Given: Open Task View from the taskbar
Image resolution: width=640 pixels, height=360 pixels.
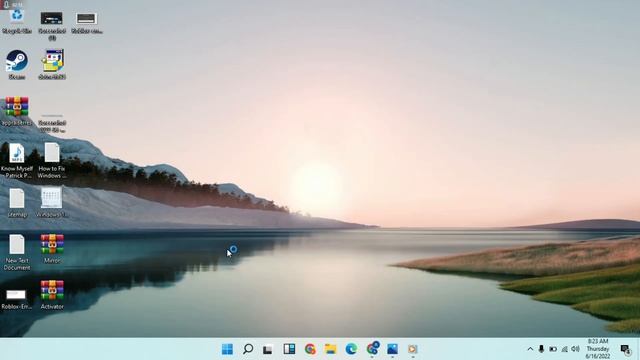Looking at the screenshot, I should [x=268, y=349].
